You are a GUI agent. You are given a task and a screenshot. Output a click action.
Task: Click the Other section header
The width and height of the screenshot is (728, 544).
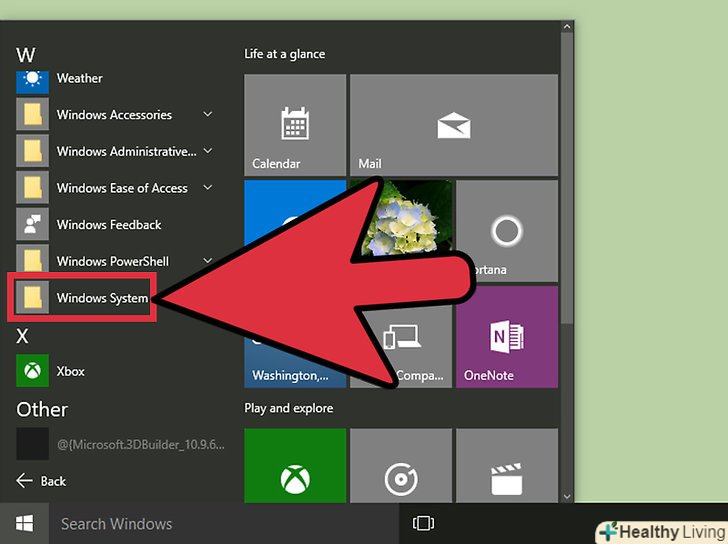[x=42, y=409]
